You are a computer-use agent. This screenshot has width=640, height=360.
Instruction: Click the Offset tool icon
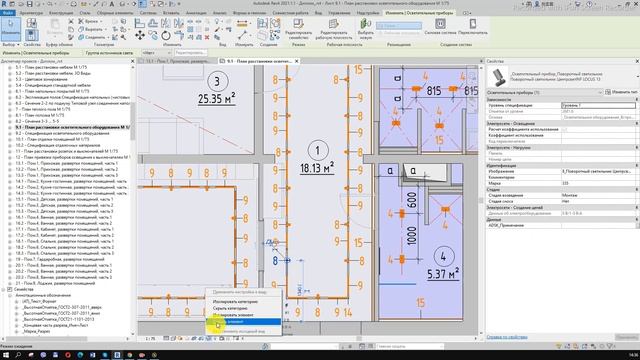[153, 24]
